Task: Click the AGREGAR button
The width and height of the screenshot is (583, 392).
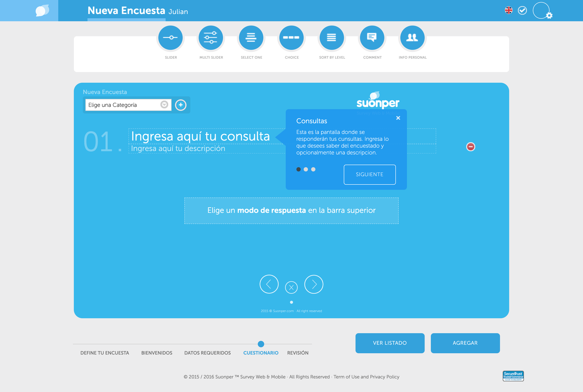Action: (x=465, y=343)
